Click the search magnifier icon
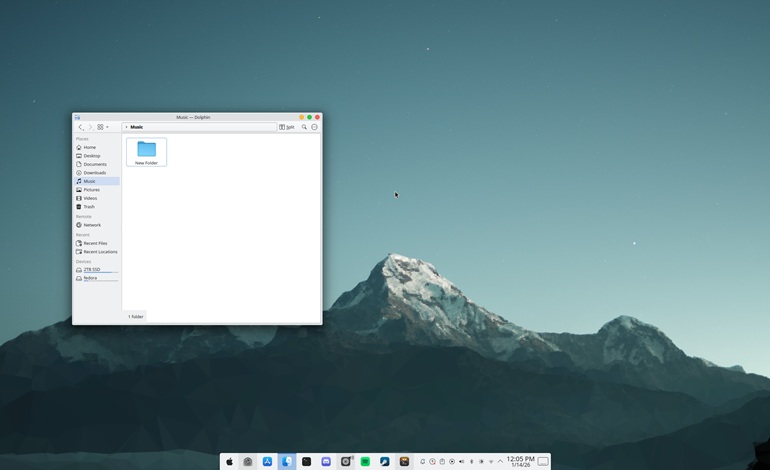 304,127
